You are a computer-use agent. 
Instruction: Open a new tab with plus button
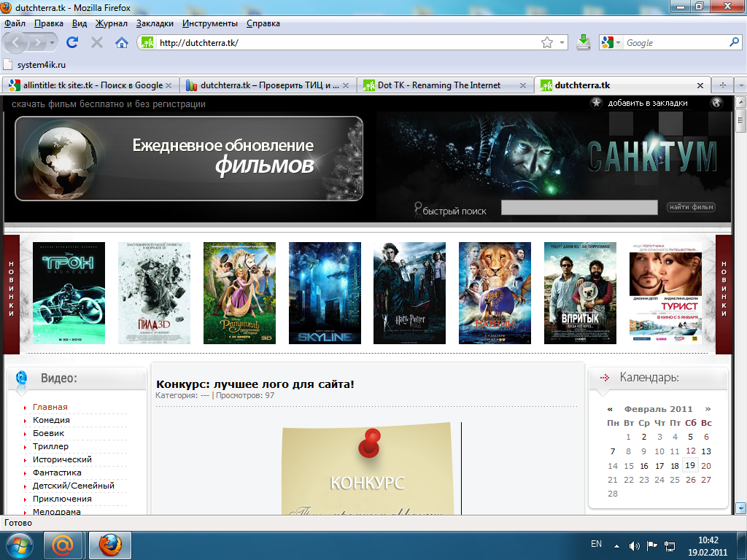[x=723, y=85]
